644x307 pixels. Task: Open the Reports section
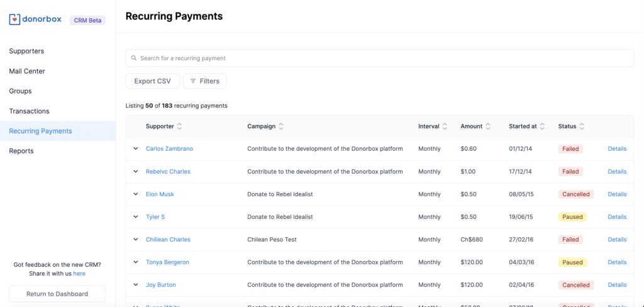(x=22, y=151)
